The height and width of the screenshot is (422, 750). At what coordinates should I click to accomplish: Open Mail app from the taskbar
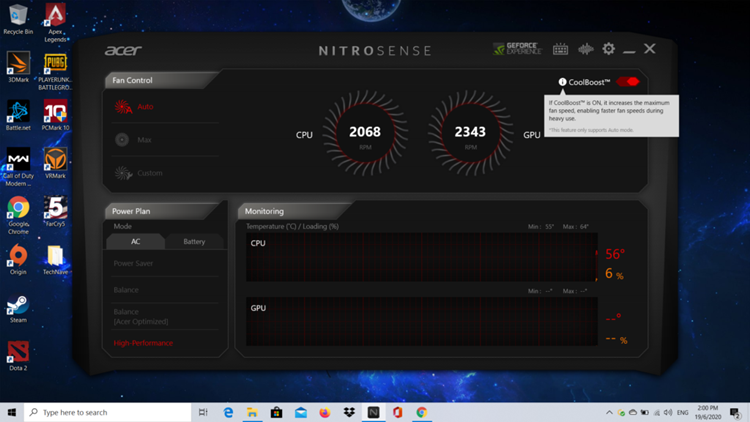pyautogui.click(x=301, y=412)
